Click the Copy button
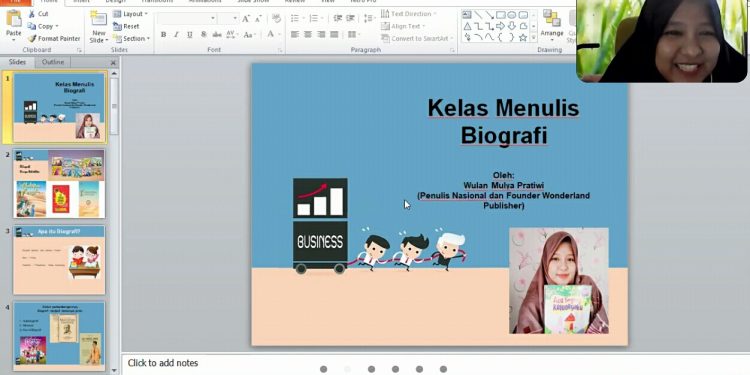The height and width of the screenshot is (375, 750). pyautogui.click(x=43, y=26)
